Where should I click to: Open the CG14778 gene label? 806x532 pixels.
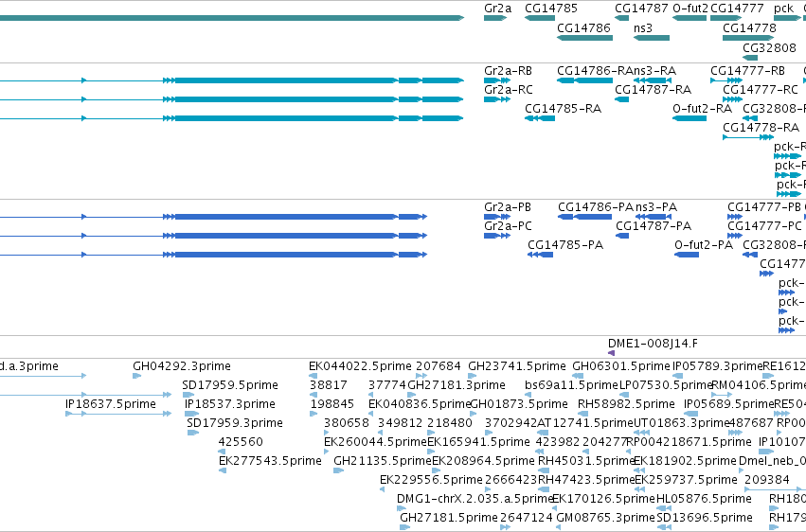(x=749, y=27)
